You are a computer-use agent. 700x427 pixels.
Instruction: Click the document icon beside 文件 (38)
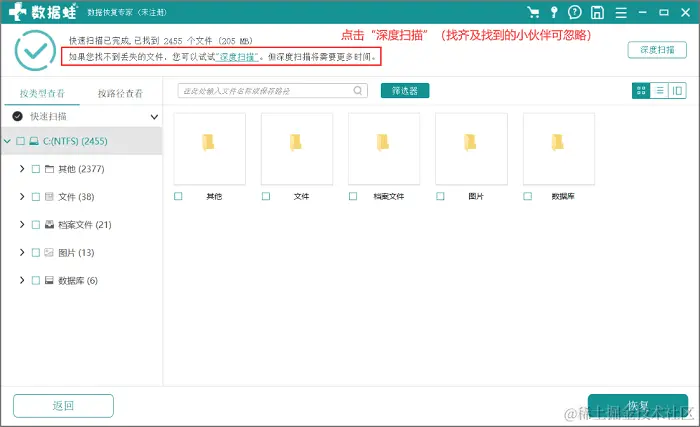49,197
